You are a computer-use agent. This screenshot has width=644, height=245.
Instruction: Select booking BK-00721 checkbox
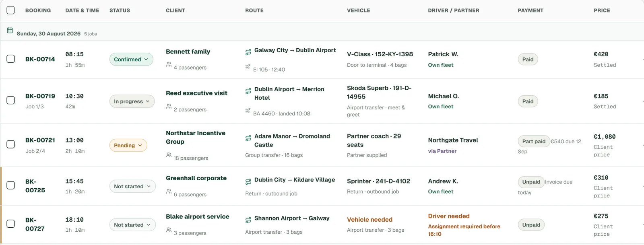pyautogui.click(x=11, y=144)
